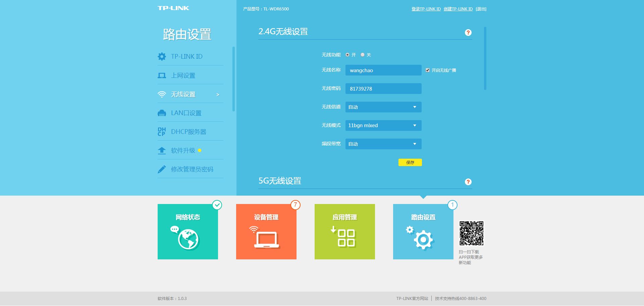Expand the 频段带宽 dropdown
The height and width of the screenshot is (306, 644).
point(383,144)
